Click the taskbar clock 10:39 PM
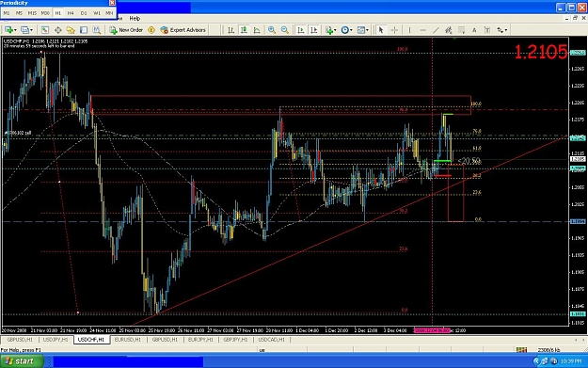 (571, 361)
